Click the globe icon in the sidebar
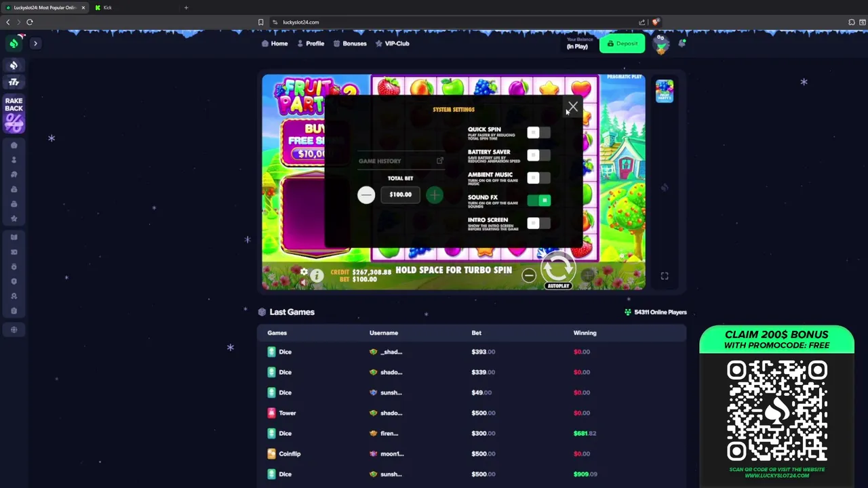868x488 pixels. [14, 329]
